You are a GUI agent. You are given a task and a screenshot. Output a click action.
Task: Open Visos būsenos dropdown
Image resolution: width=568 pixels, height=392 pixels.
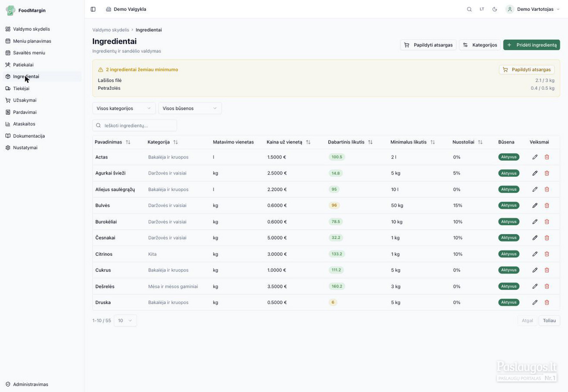pos(190,108)
